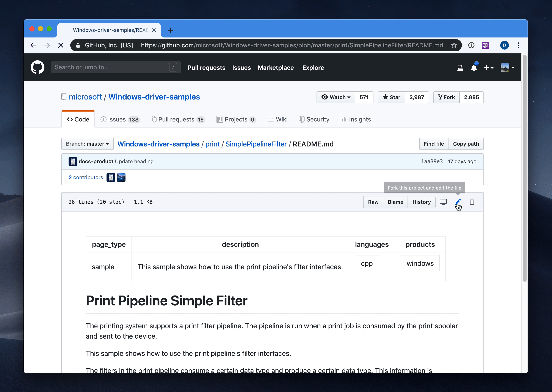This screenshot has height=392, width=552.
Task: Open the microsoft owner link
Action: [x=85, y=97]
